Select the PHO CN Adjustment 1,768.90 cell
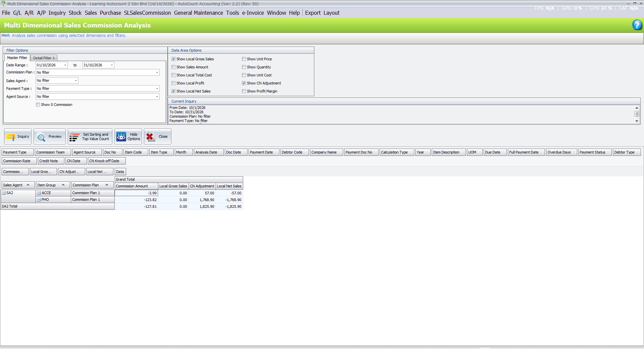 point(202,200)
